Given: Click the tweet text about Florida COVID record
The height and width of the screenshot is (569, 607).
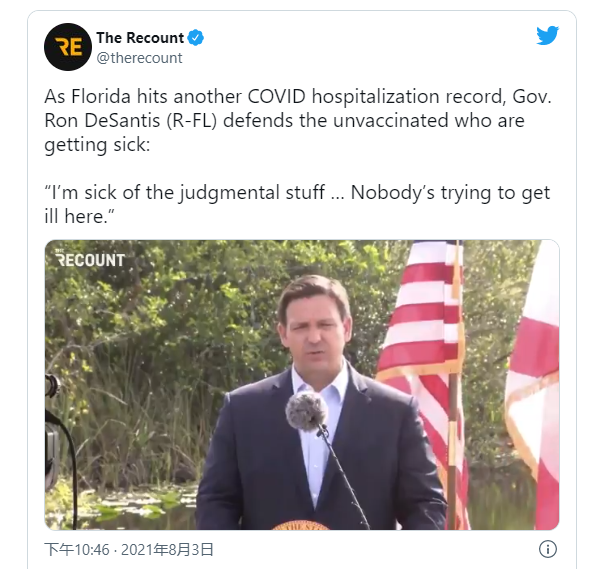Looking at the screenshot, I should (x=298, y=120).
